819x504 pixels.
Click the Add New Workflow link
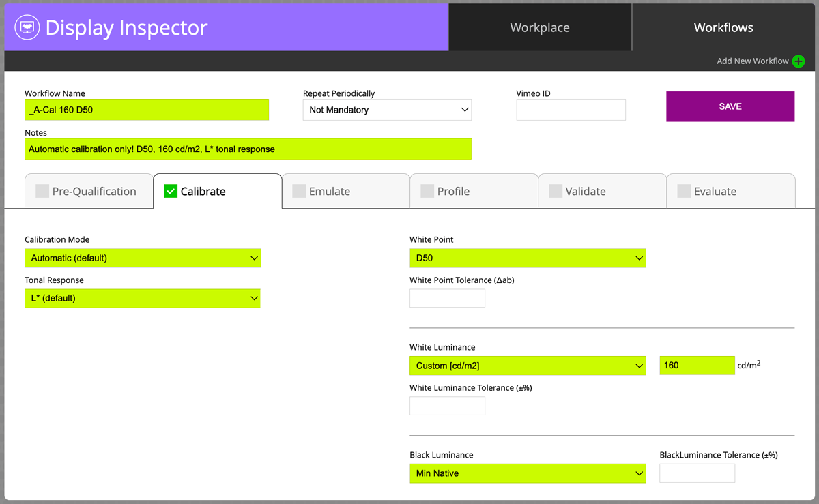(x=753, y=61)
